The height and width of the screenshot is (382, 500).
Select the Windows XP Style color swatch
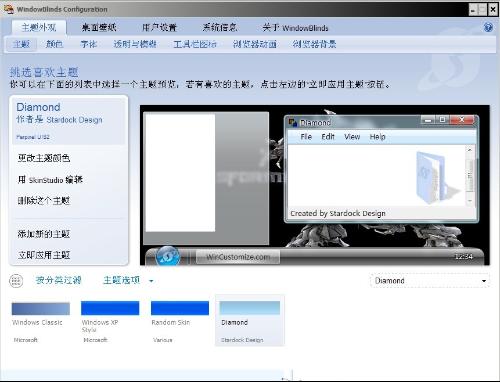(x=110, y=308)
